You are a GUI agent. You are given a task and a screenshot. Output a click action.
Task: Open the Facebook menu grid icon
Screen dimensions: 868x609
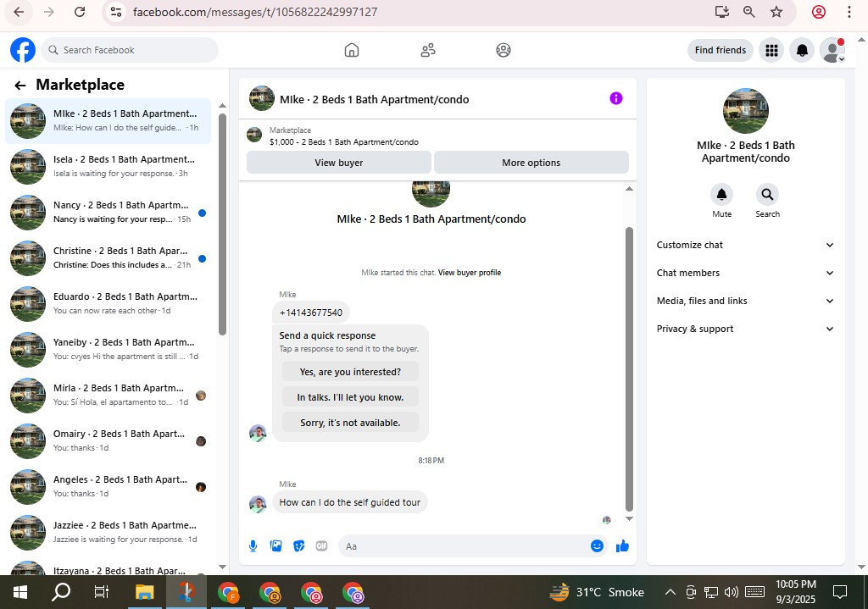tap(771, 50)
